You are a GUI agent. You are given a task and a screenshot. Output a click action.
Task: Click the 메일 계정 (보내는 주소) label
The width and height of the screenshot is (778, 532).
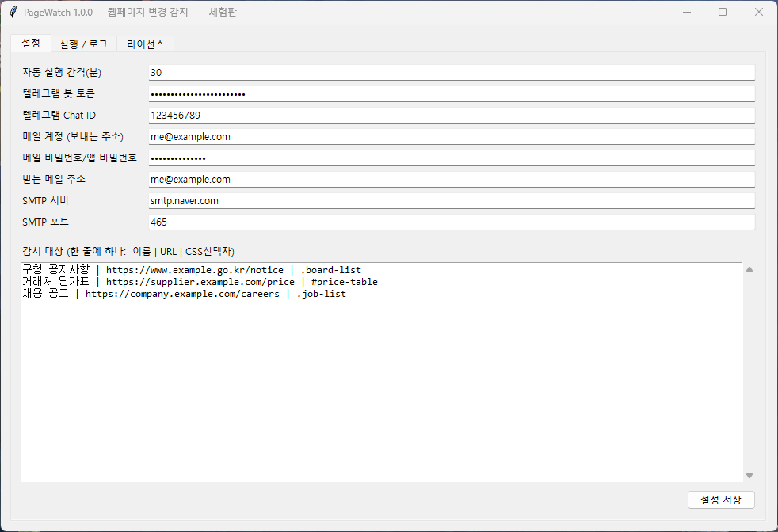(73, 136)
